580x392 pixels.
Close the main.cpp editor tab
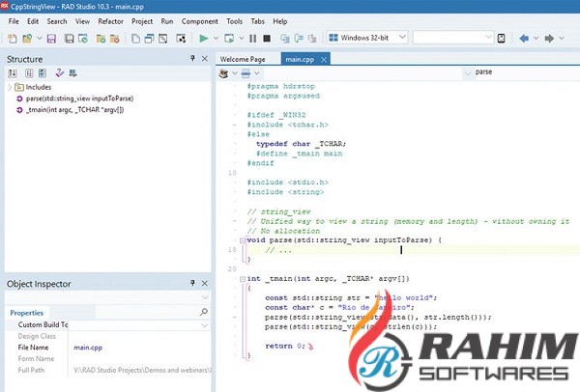(324, 60)
